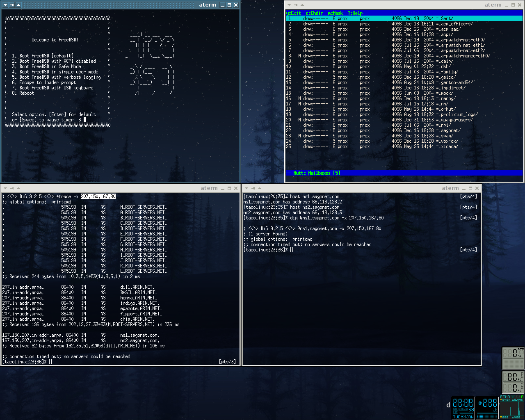Click ?:Help in Mutt's help bar
The height and width of the screenshot is (420, 525).
click(355, 13)
